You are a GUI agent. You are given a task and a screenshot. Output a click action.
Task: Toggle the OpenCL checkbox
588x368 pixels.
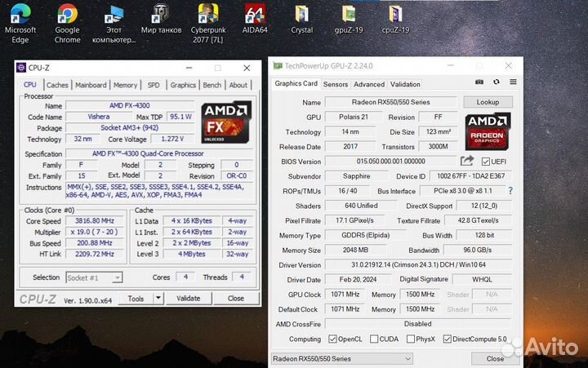(332, 339)
